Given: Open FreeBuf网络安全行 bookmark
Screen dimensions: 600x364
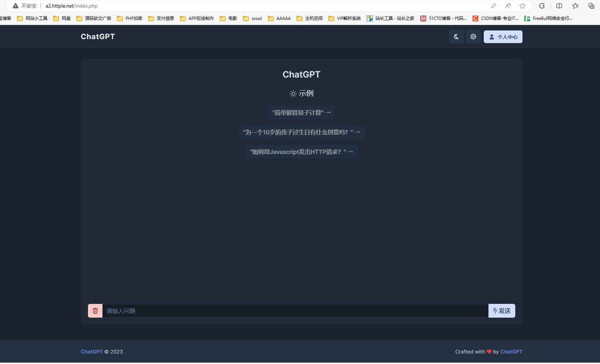Looking at the screenshot, I should [x=548, y=18].
